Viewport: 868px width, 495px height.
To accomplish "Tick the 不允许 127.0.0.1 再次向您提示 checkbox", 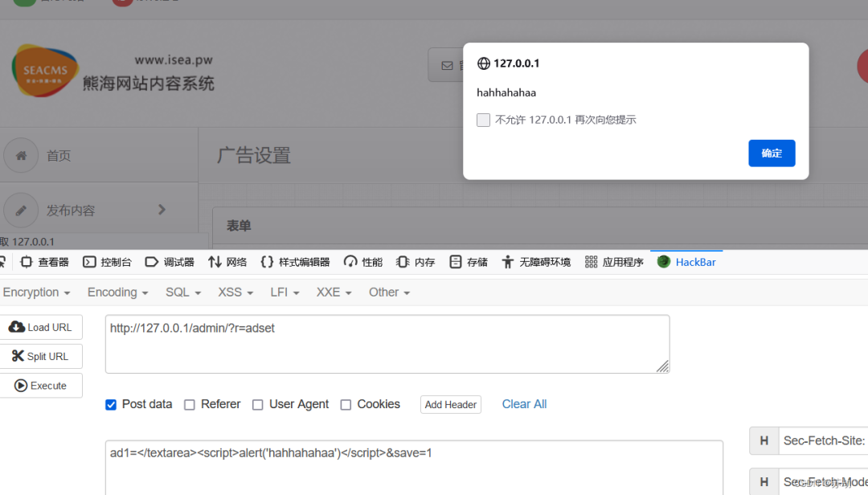I will tap(483, 121).
